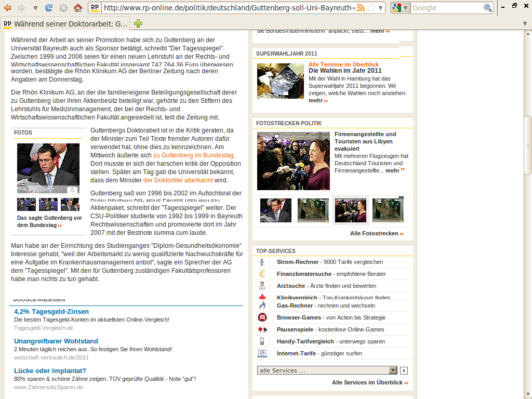
Task: Open a new tab with the green plus
Action: pos(138,23)
